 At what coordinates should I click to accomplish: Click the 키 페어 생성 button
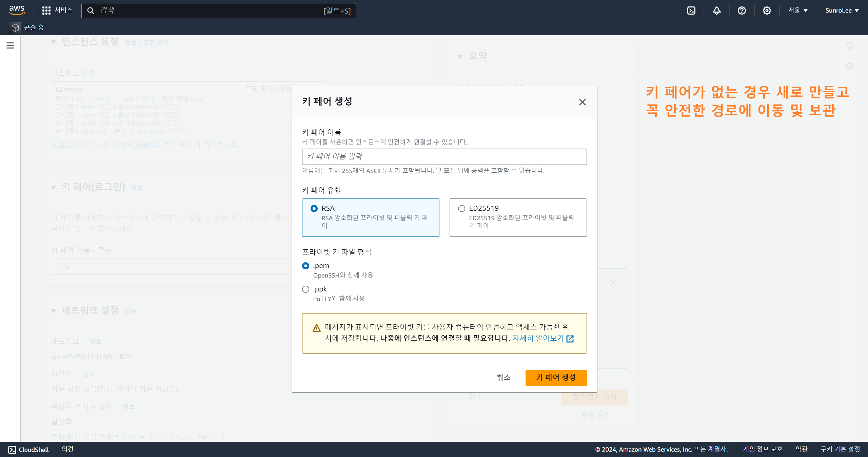coord(556,378)
